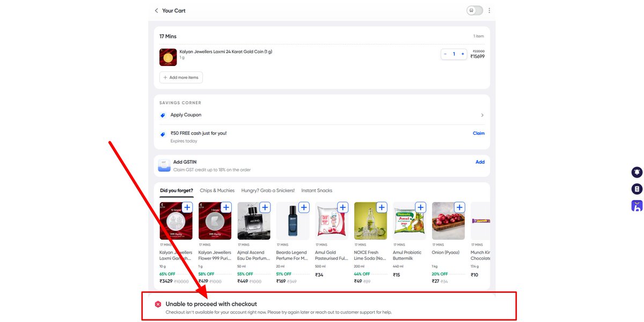This screenshot has width=644, height=322.
Task: Increase gold coin quantity with plus button
Action: pos(463,54)
